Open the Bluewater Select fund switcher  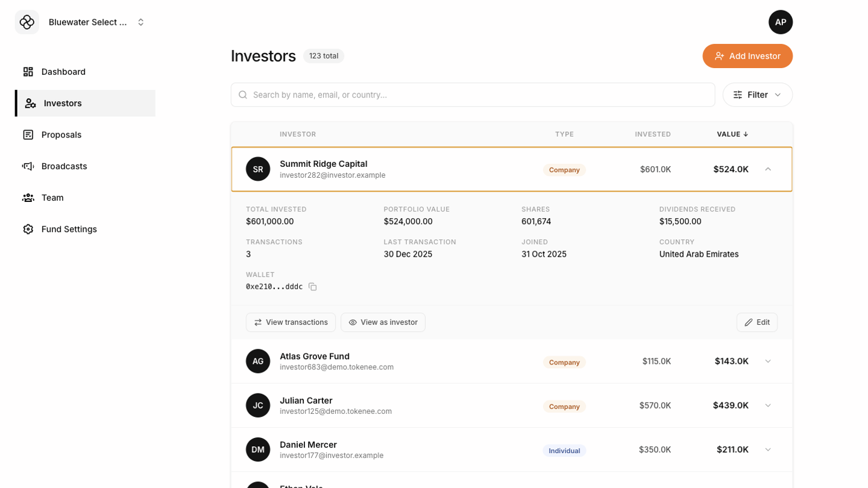pyautogui.click(x=96, y=22)
